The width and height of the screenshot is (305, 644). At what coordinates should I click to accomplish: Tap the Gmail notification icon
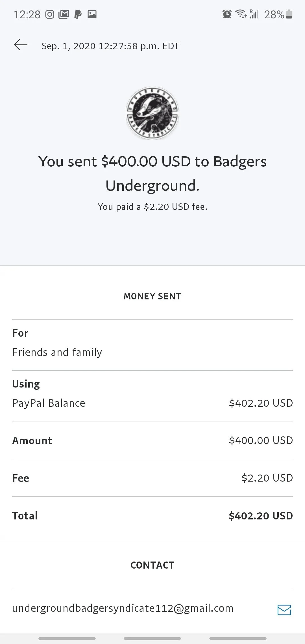click(x=64, y=14)
